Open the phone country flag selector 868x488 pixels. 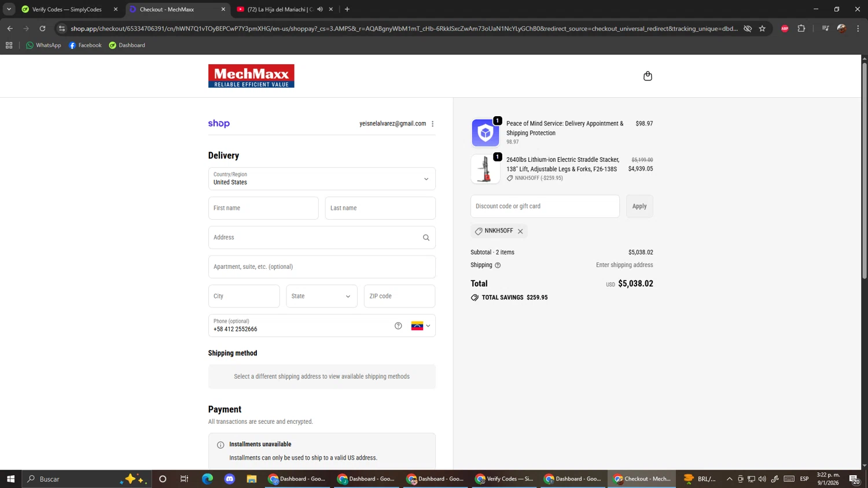421,326
